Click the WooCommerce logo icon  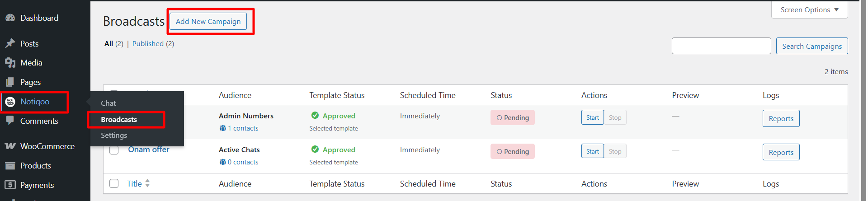[x=10, y=146]
